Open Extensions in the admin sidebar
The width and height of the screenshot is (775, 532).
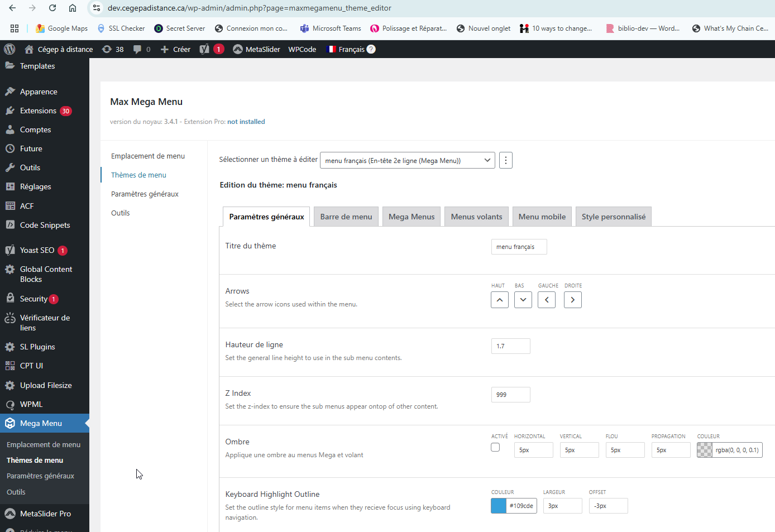click(x=38, y=111)
